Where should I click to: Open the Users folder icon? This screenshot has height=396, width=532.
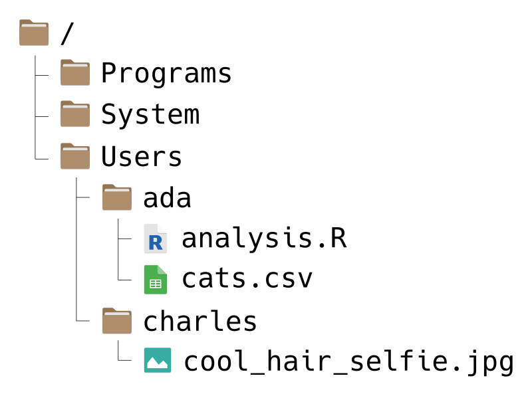[x=75, y=157]
